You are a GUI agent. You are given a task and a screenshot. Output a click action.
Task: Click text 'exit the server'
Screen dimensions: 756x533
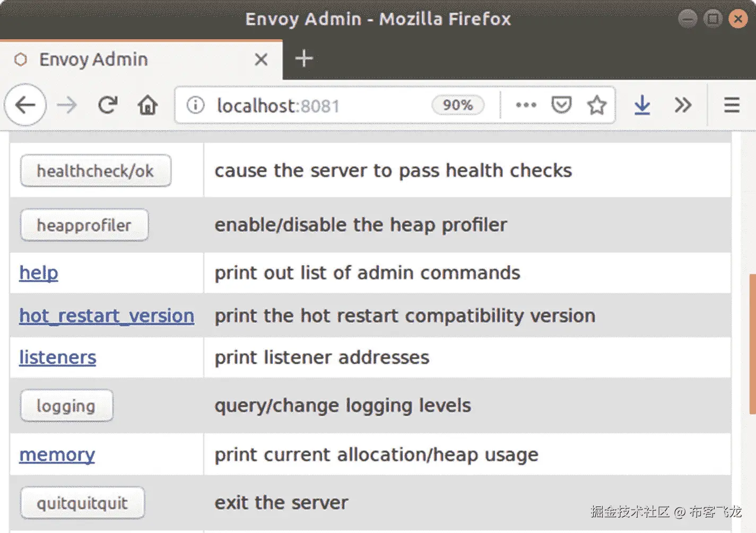(281, 502)
